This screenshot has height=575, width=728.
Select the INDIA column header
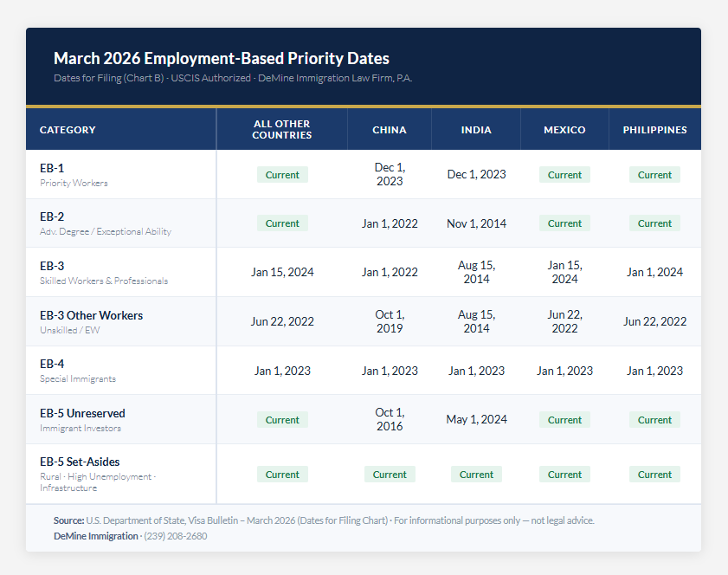click(x=476, y=130)
